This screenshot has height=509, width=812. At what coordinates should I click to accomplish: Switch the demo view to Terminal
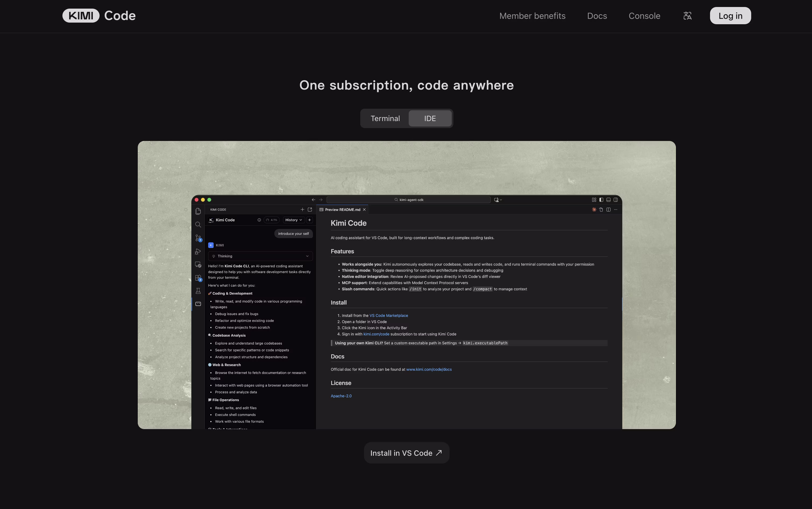click(385, 118)
